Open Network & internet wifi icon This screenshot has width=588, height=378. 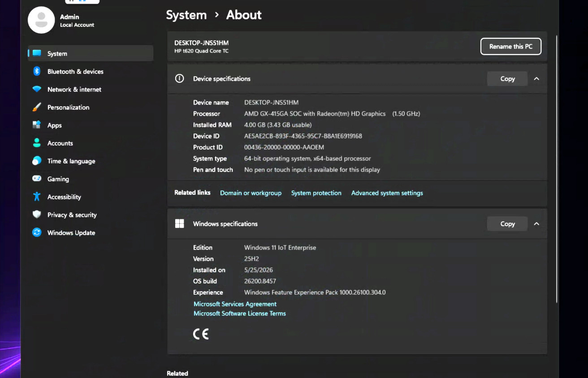point(37,89)
